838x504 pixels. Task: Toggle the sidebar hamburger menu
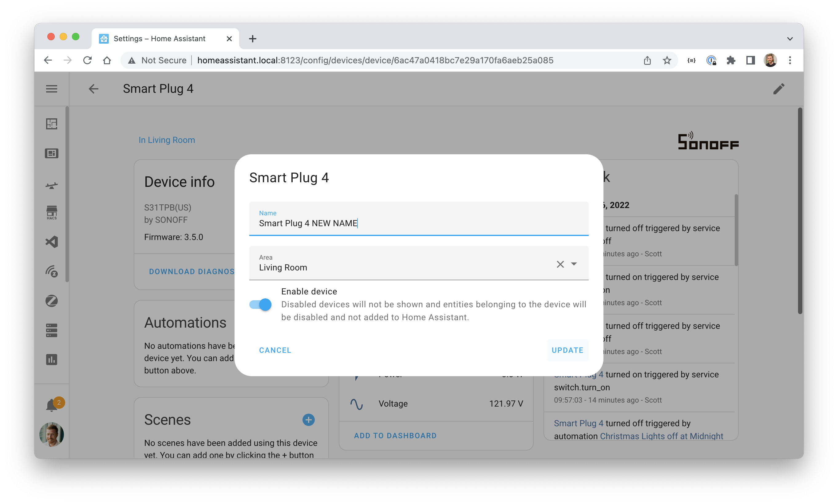tap(52, 89)
